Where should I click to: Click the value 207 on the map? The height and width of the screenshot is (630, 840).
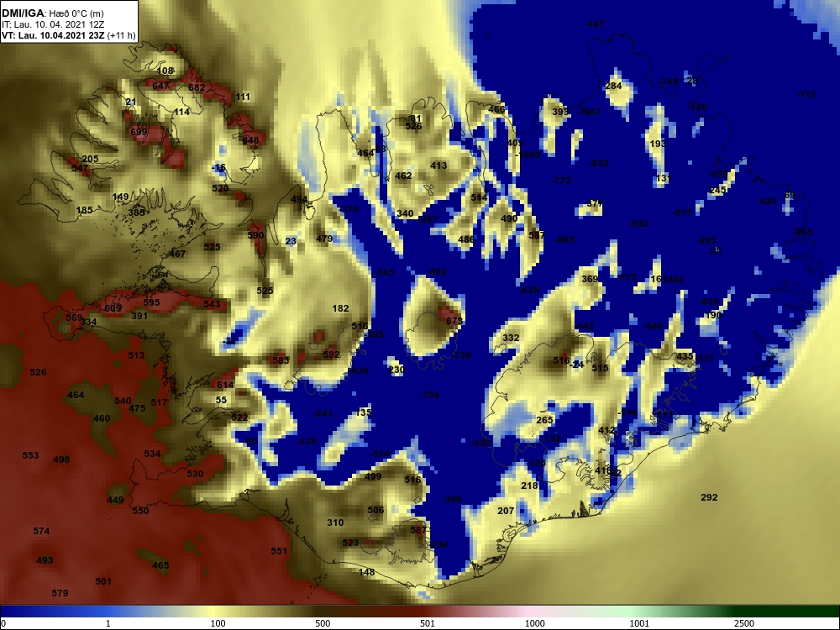506,511
